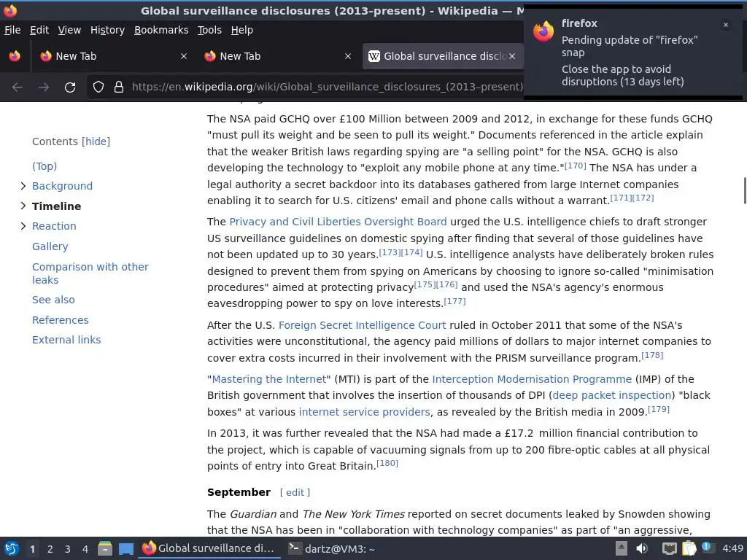Hide the Contents sidebar
This screenshot has height=560, width=747.
[96, 141]
